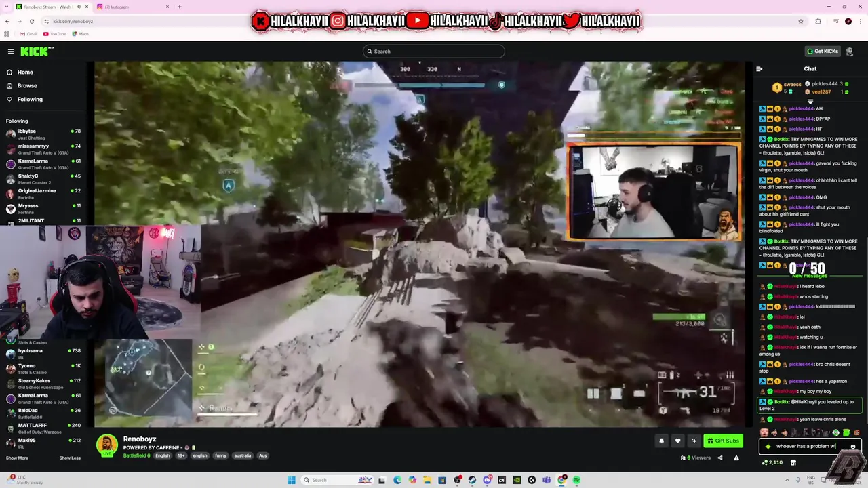Click the Battlefield 6 category link
Viewport: 868px width, 488px height.
coord(136,455)
